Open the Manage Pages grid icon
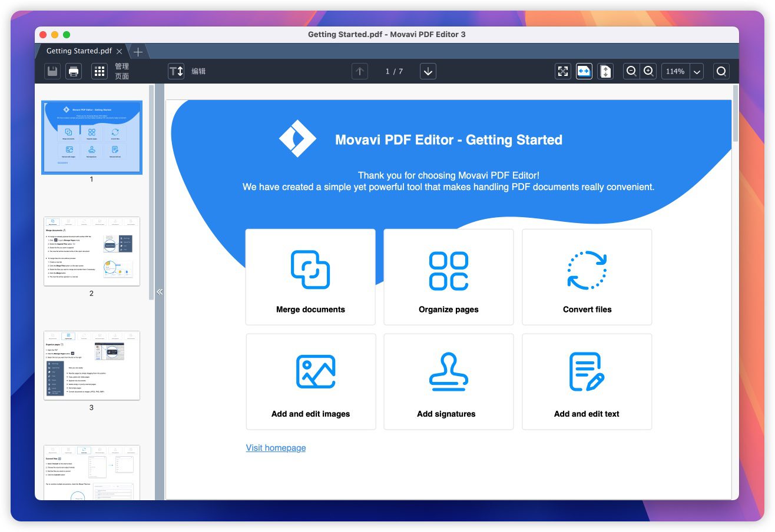The width and height of the screenshot is (775, 532). point(100,71)
